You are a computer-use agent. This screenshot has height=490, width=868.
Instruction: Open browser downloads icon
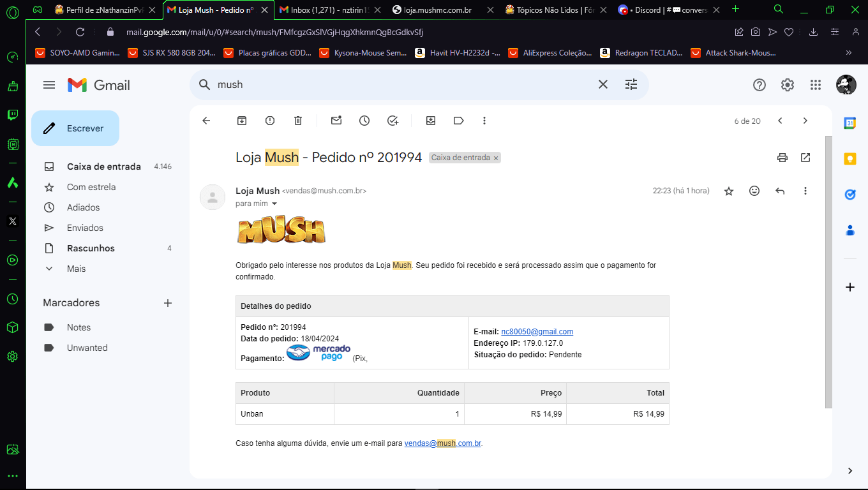813,32
